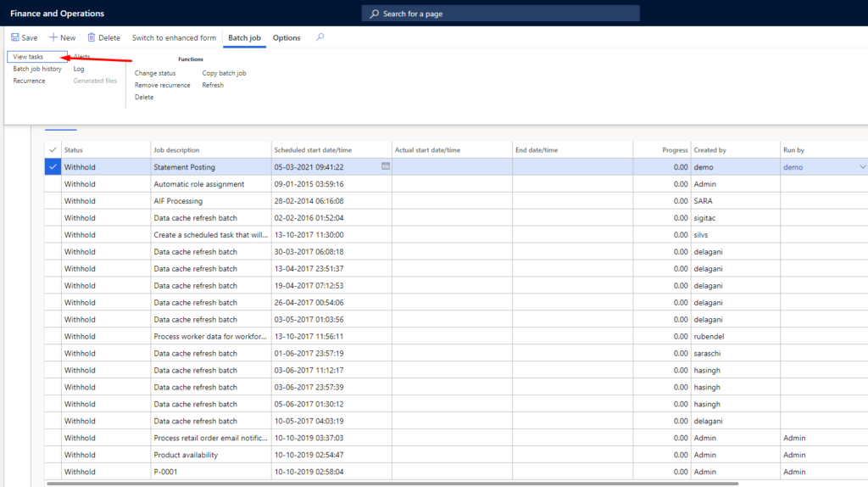The width and height of the screenshot is (868, 487).
Task: Click Run by Admin in P-0001 row
Action: click(x=794, y=472)
